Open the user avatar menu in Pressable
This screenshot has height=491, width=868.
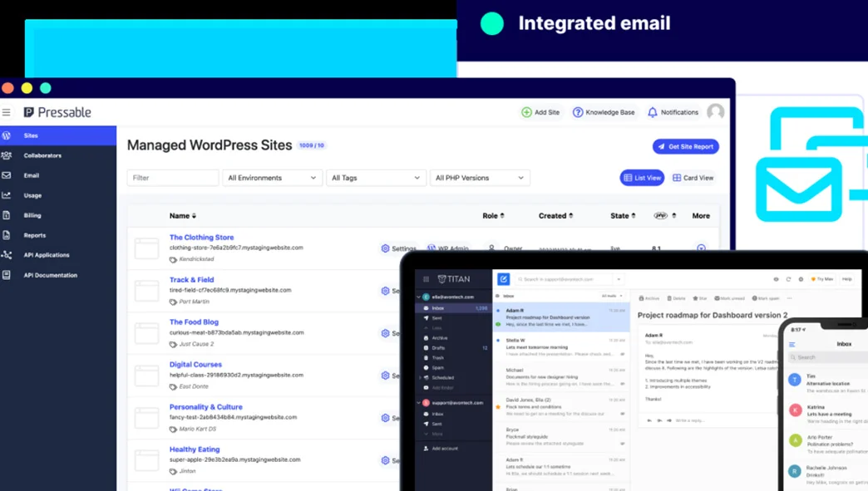tap(716, 112)
